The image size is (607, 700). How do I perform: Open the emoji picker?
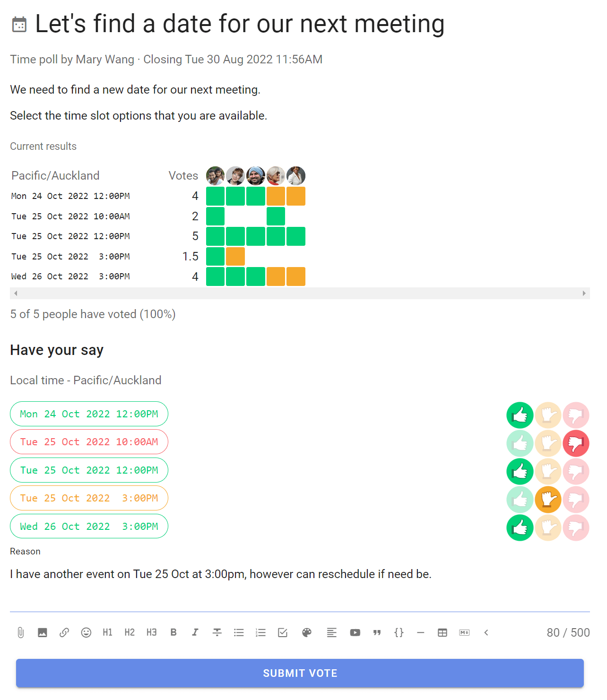pyautogui.click(x=86, y=632)
